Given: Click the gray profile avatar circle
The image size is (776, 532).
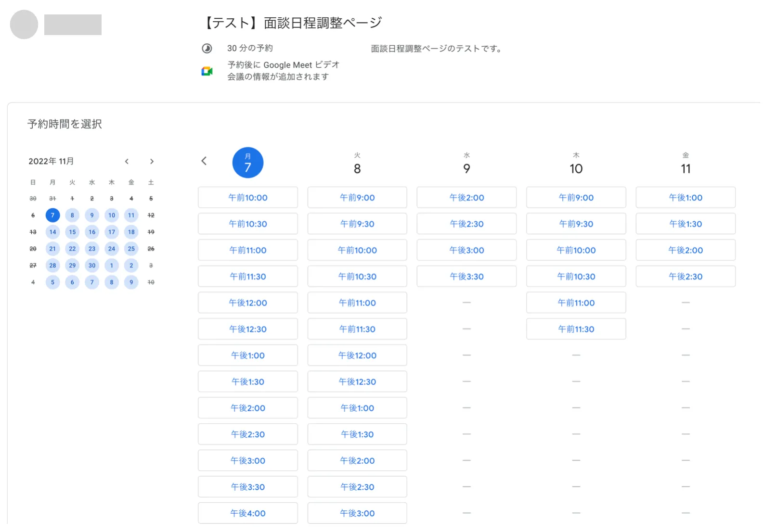Looking at the screenshot, I should 24,25.
